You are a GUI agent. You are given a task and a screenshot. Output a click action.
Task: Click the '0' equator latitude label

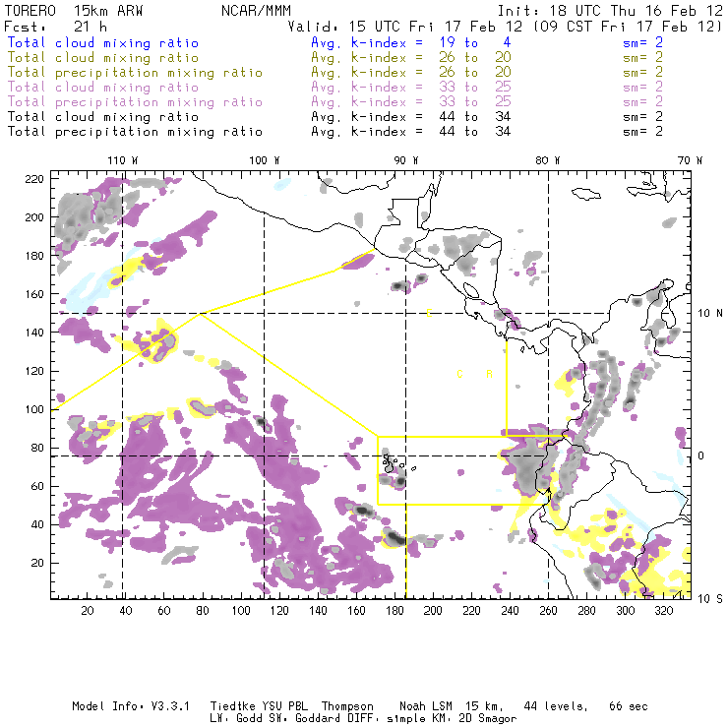[701, 455]
